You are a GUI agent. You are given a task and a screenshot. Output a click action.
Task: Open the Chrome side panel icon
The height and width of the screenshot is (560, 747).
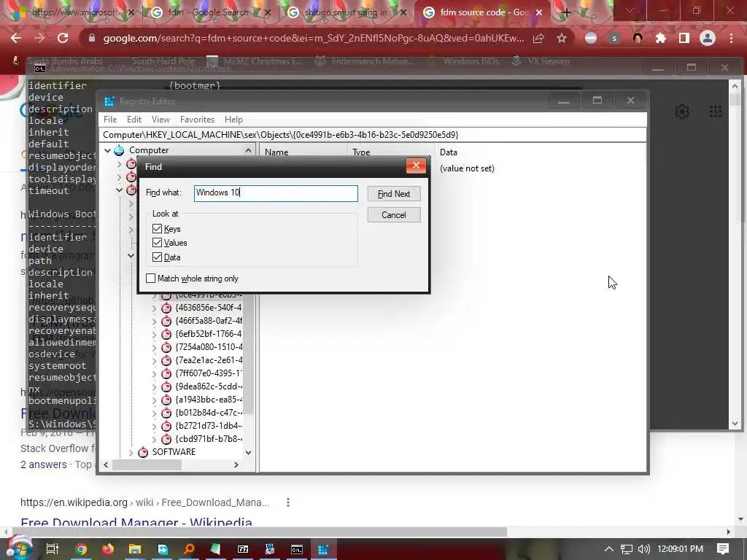tap(684, 38)
